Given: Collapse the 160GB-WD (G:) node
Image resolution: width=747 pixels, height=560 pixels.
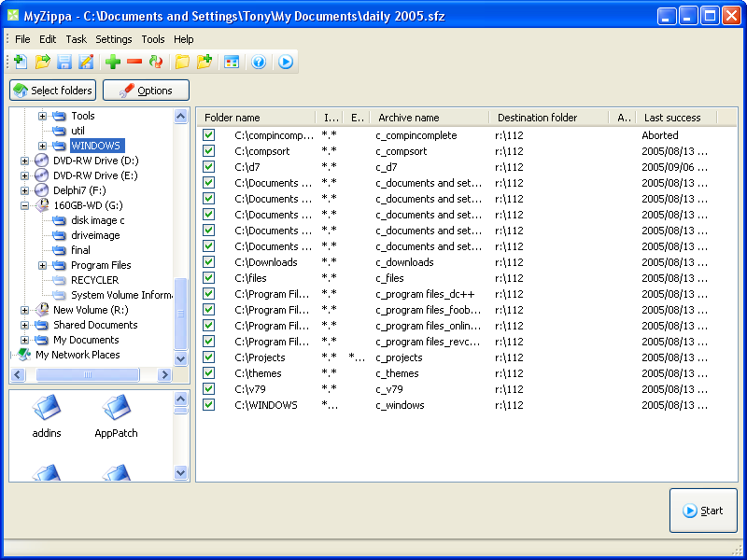Looking at the screenshot, I should pos(25,205).
